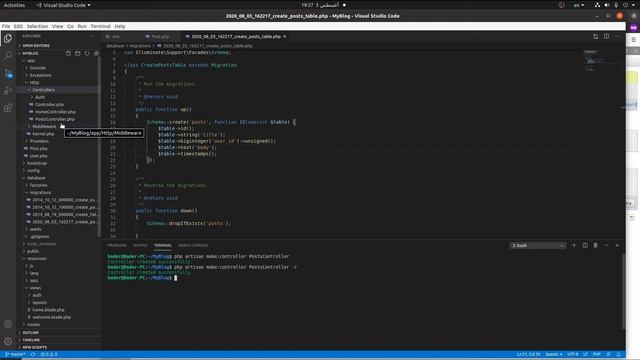640x360 pixels.
Task: Split the editor to the right
Action: [x=607, y=36]
